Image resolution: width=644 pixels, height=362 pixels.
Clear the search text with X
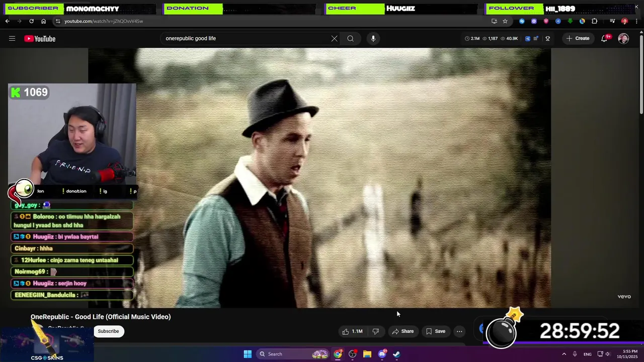point(334,38)
